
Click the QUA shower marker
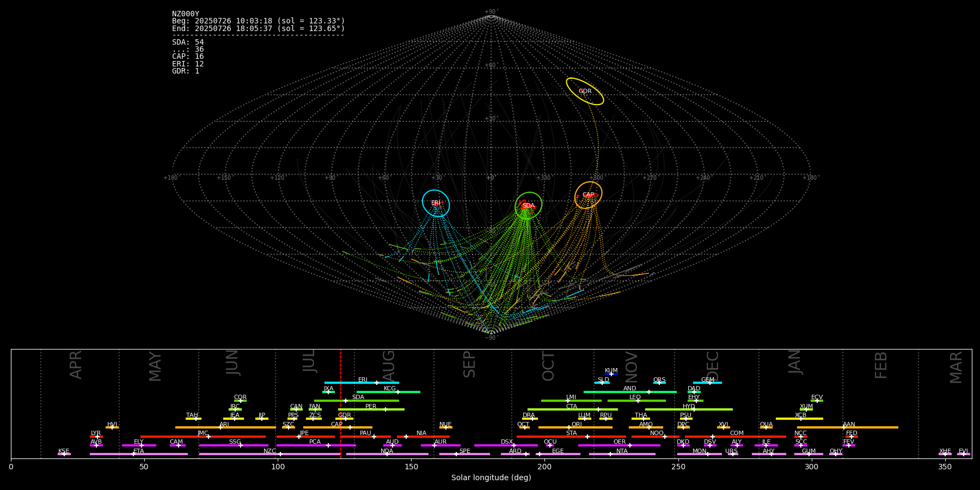766,427
